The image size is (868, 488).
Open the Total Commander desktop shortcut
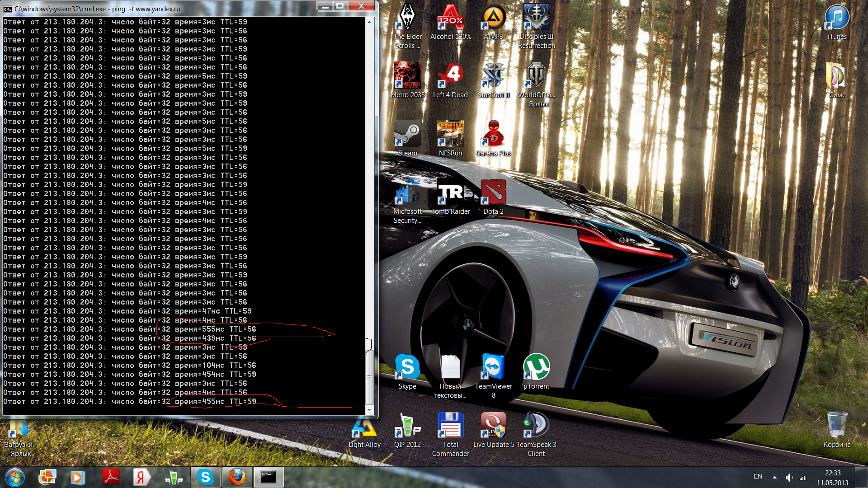point(450,425)
